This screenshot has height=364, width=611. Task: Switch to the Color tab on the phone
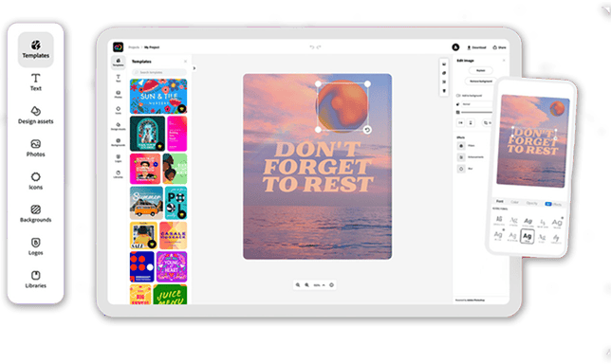[x=514, y=202]
